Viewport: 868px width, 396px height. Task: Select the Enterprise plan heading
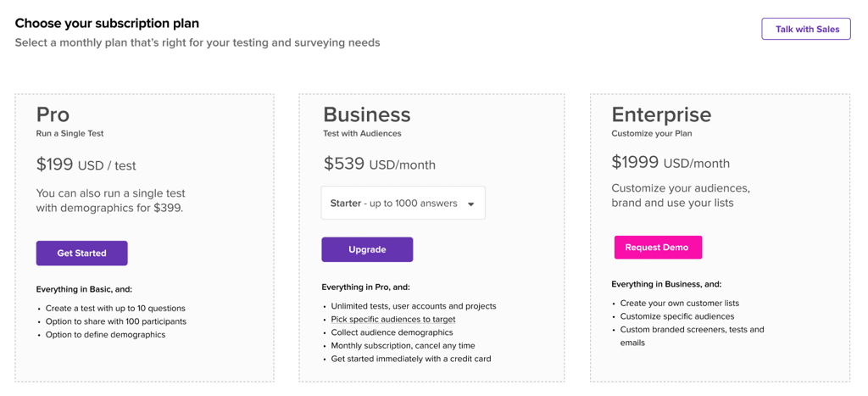click(661, 114)
